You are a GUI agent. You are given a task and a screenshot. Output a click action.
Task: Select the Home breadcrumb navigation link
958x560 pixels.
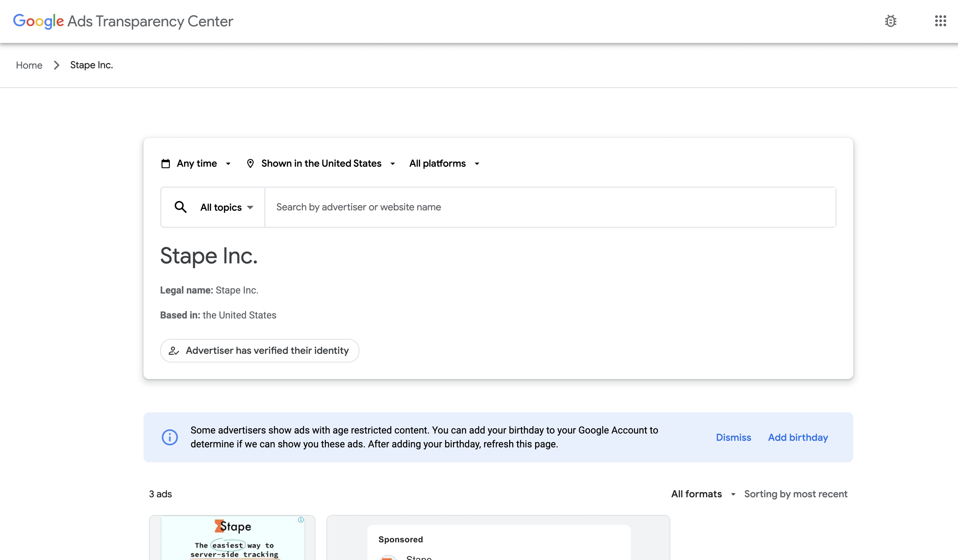click(x=29, y=65)
